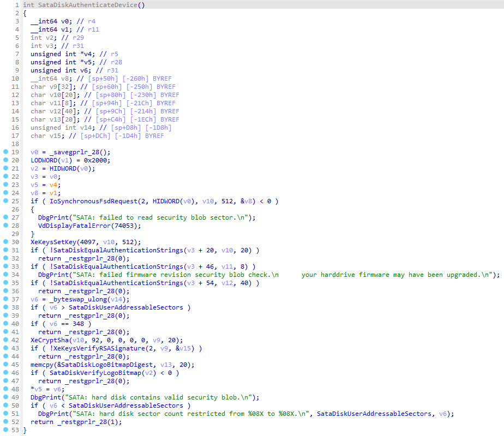Select SataDiskEqualAuthenticationStrings on line 31

click(x=118, y=250)
